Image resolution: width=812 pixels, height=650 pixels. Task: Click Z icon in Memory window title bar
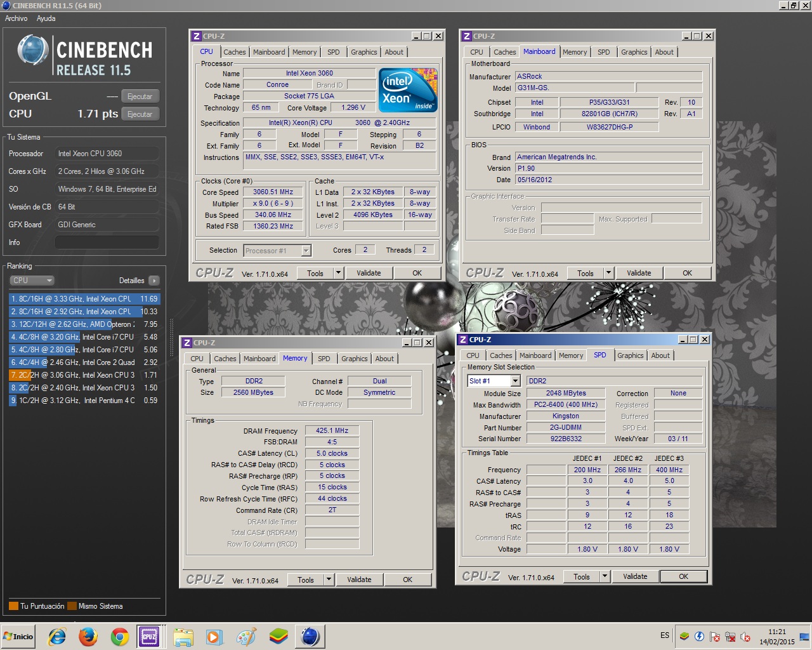(x=187, y=343)
